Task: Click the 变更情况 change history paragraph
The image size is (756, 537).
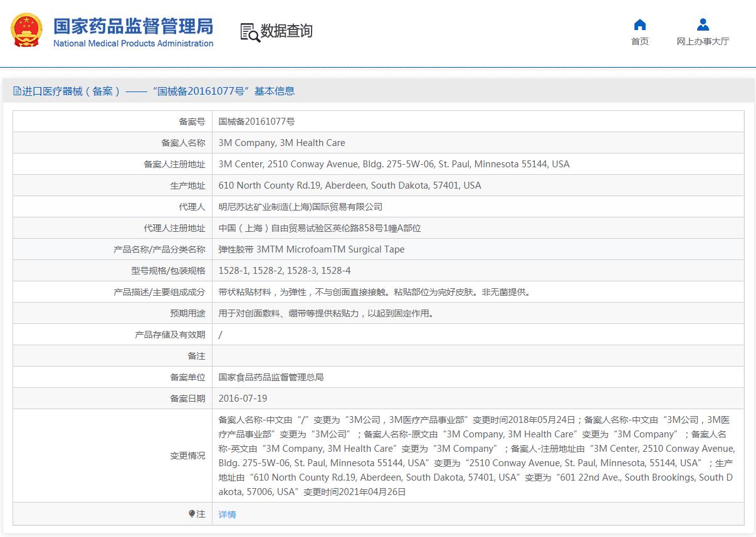Action: 476,456
